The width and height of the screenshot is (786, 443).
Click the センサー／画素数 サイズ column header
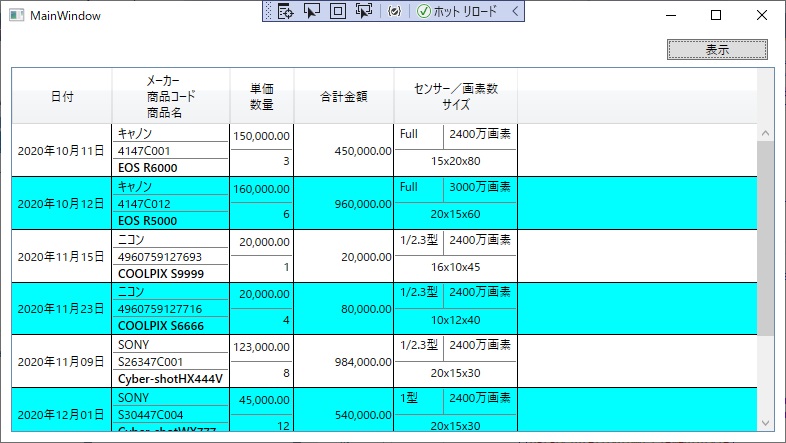(x=456, y=96)
